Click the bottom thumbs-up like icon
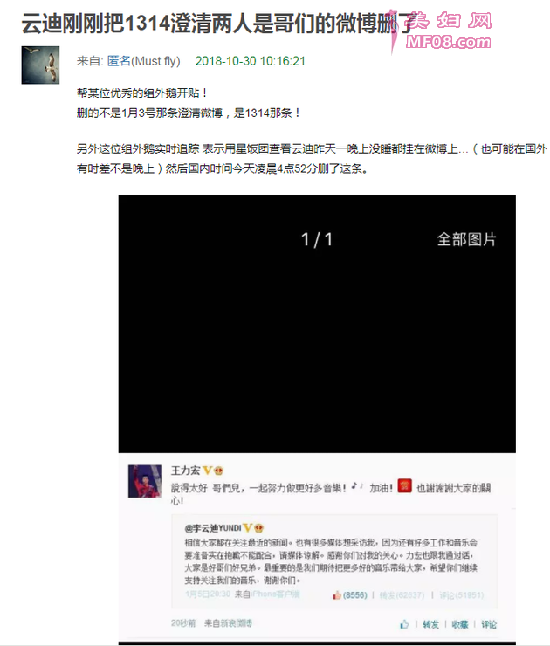 click(405, 624)
